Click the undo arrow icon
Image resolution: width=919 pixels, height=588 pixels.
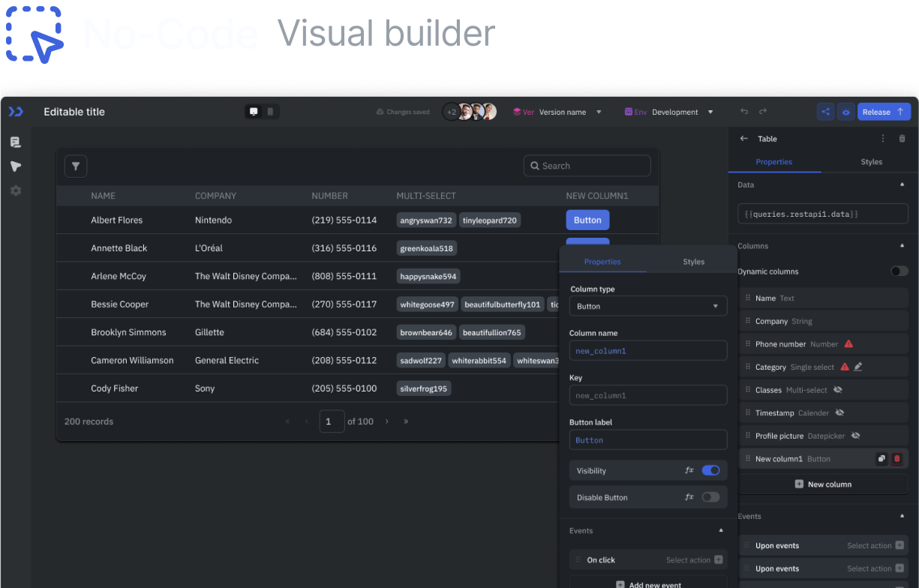744,112
